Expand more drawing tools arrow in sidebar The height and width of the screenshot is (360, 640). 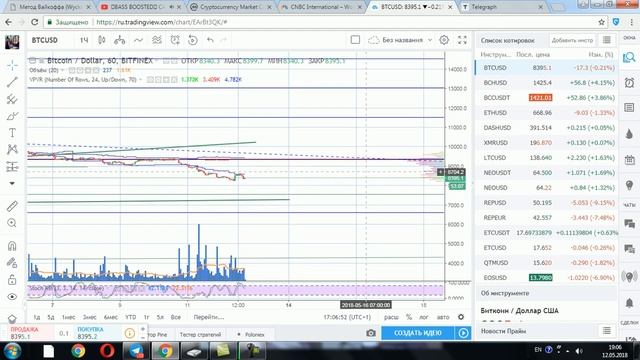tap(12, 184)
